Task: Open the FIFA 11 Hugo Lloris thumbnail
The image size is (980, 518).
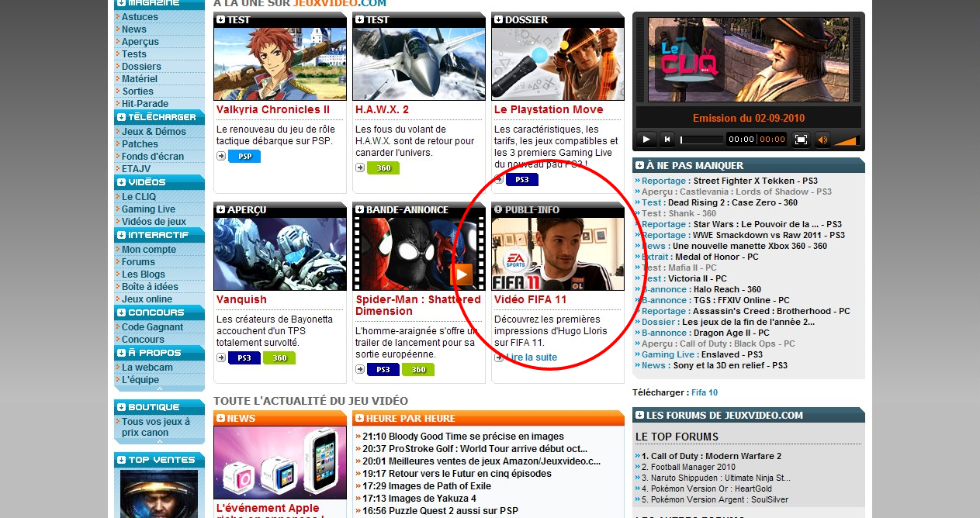Action: (558, 254)
